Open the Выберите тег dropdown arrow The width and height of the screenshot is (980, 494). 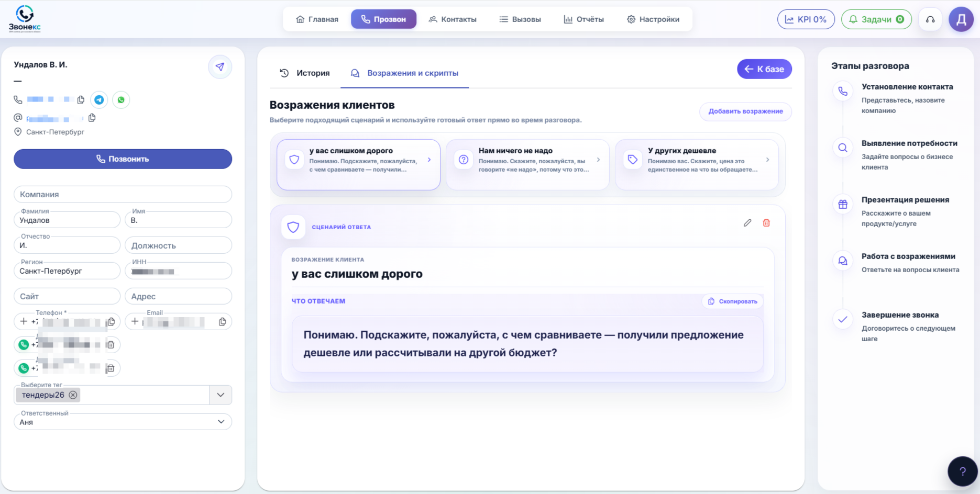pyautogui.click(x=221, y=395)
